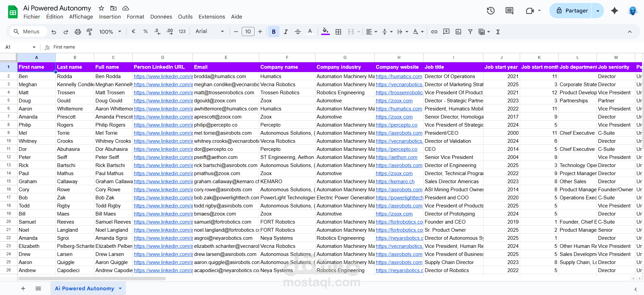
Task: Select the Ai Powered Autonomy sheet tab
Action: pos(84,288)
